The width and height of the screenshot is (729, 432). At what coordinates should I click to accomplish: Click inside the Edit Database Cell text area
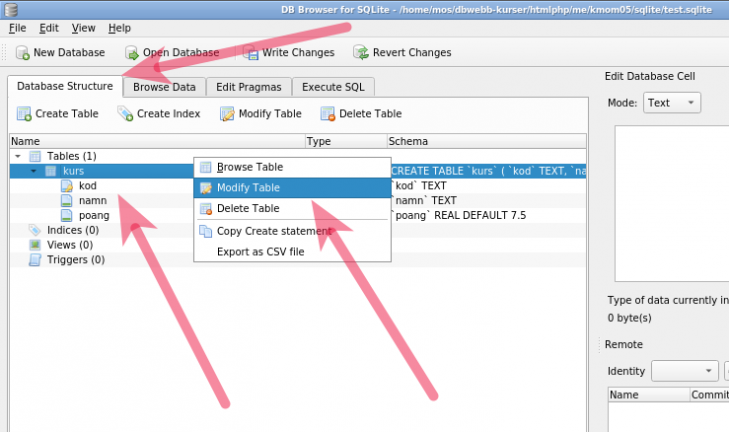tap(672, 203)
